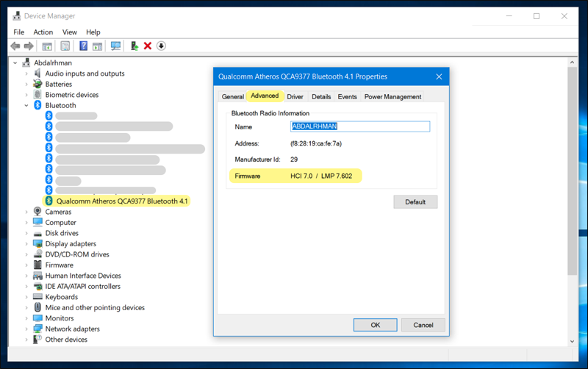Select the Advanced tab

(x=265, y=96)
